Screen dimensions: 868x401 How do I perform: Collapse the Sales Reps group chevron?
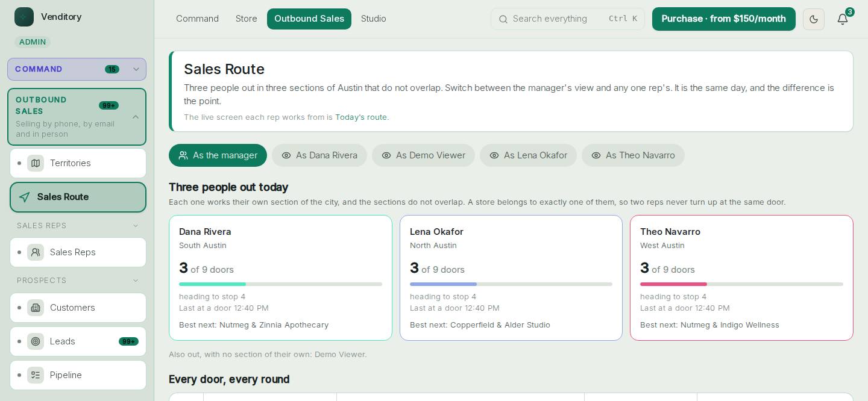(136, 226)
